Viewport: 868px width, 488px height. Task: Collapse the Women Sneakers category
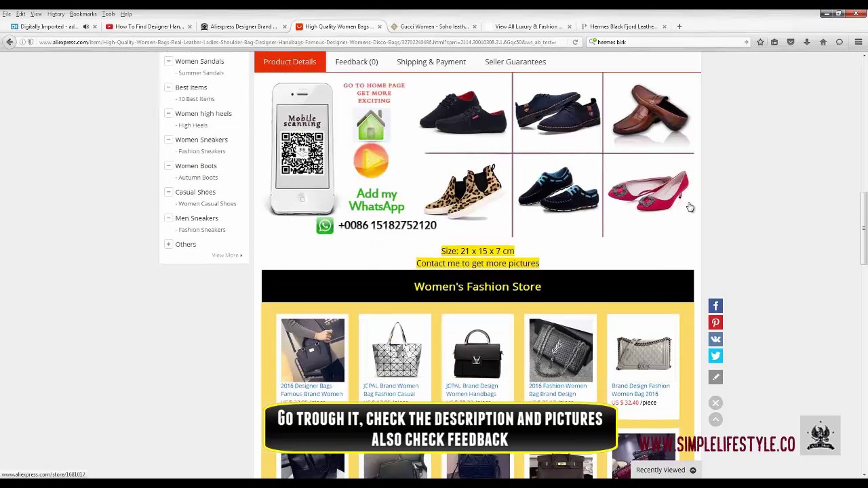168,139
